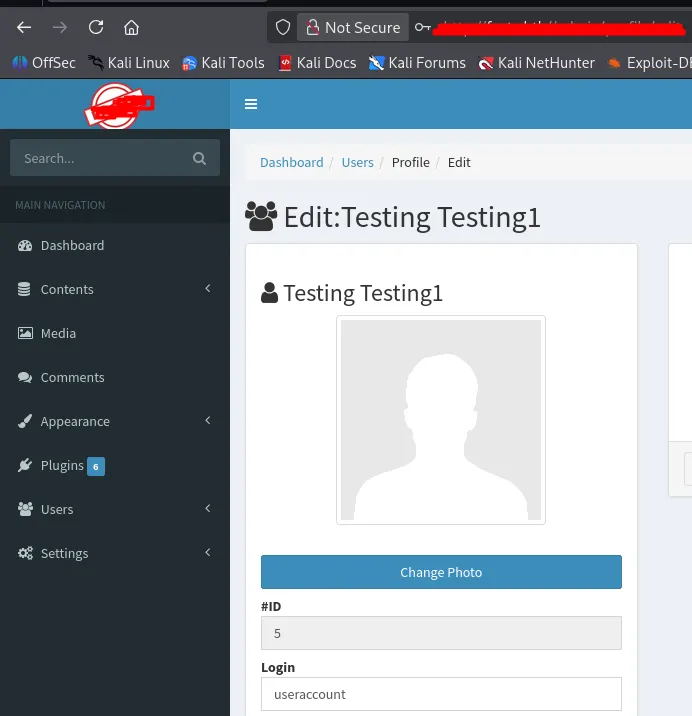Click the Media image icon
Screen dimensions: 692x716
coord(25,333)
